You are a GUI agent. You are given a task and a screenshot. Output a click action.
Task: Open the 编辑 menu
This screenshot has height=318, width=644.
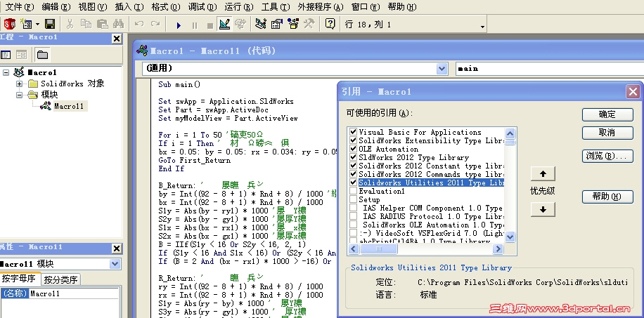point(56,7)
